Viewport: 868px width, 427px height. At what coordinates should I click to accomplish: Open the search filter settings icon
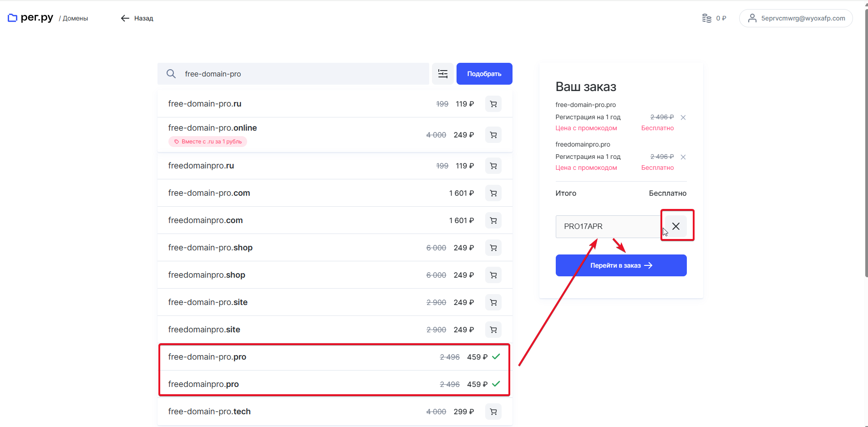coord(442,74)
